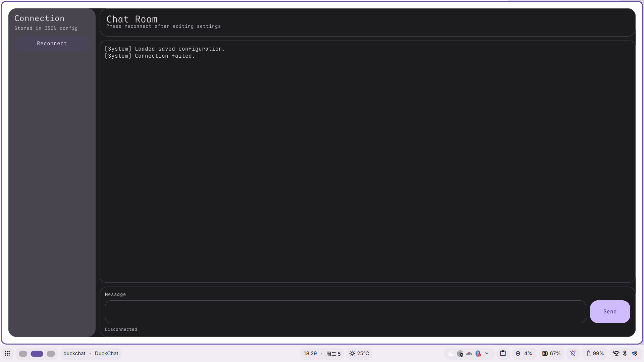Send the chat message
This screenshot has width=644, height=362.
pyautogui.click(x=610, y=312)
